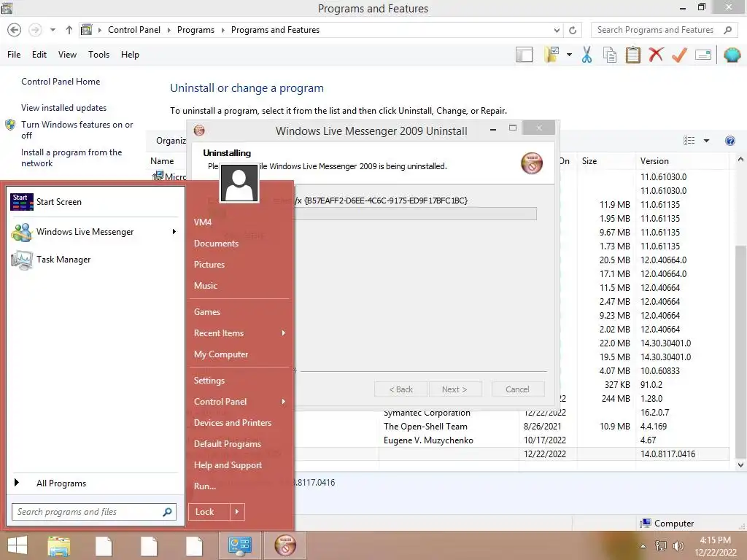
Task: Click the Messenger uninstaller taskbar icon
Action: (x=285, y=545)
